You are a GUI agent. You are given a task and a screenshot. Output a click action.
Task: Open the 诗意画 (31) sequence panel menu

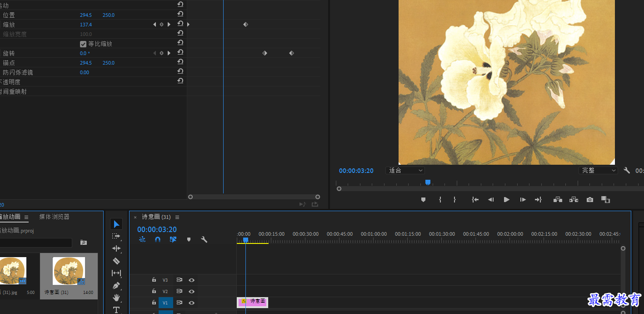point(177,217)
